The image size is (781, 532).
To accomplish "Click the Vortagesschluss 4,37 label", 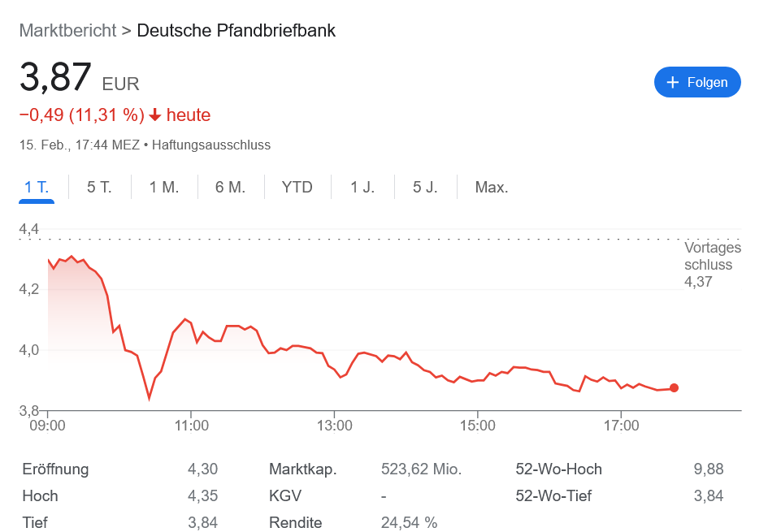I will pyautogui.click(x=712, y=265).
